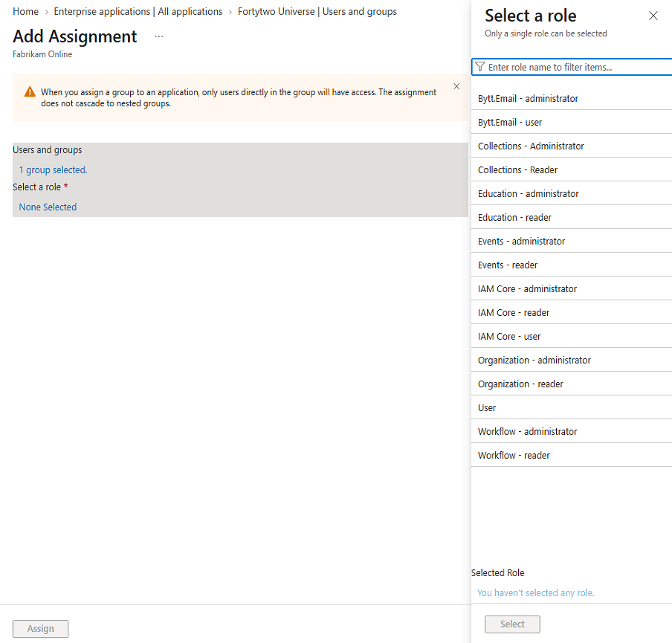Viewport: 672px width, 643px height.
Task: Pick the Workflow - administrator role
Action: point(572,431)
